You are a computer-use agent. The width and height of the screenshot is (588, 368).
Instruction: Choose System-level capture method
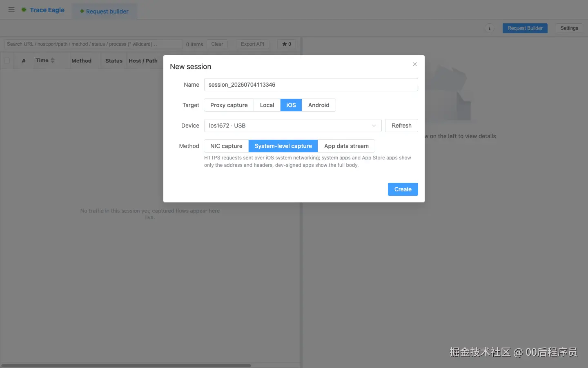pyautogui.click(x=283, y=146)
